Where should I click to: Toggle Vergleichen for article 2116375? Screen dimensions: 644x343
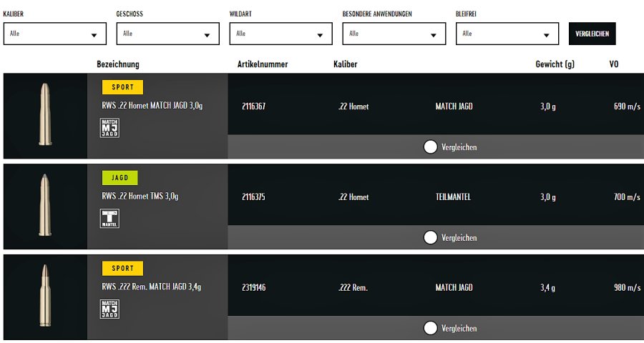(431, 237)
